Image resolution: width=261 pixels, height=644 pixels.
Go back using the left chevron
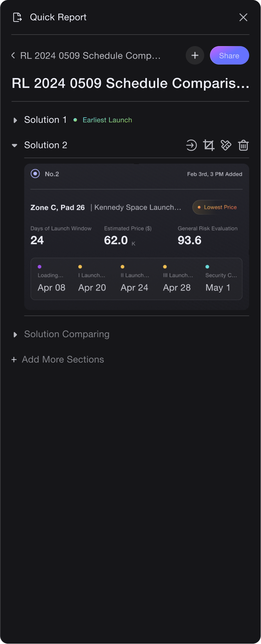[x=14, y=55]
